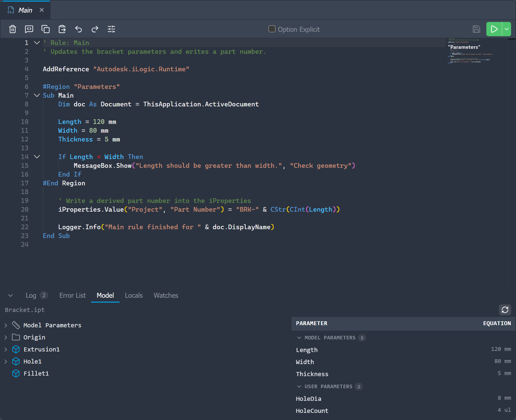Click the Hole1 cube icon
This screenshot has width=516, height=420.
[16, 361]
